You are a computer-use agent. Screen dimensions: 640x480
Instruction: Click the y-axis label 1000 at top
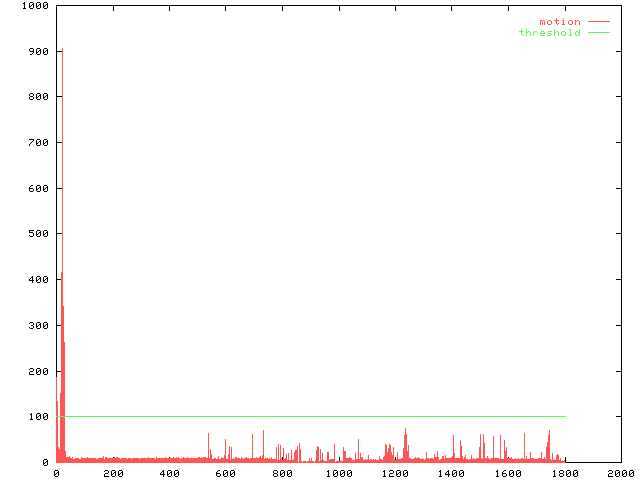coord(36,6)
